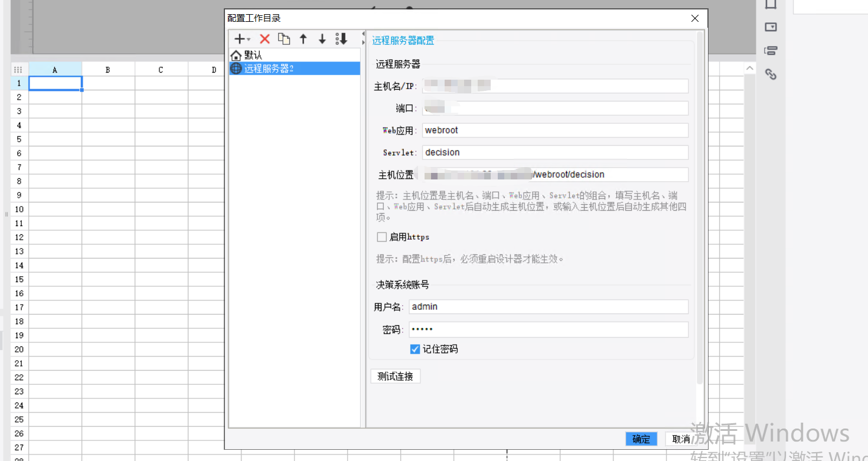Select cell A1 in the spreadsheet
Viewport: 868px width, 461px height.
tap(56, 83)
